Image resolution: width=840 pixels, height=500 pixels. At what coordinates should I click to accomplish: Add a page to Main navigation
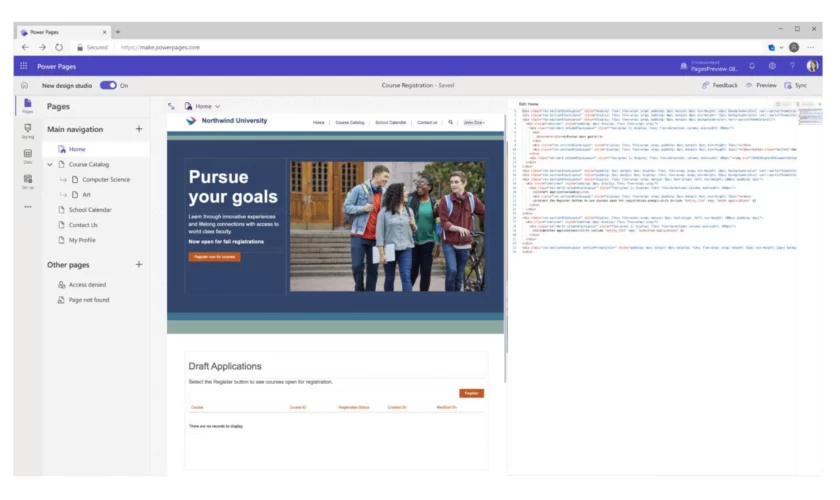(139, 129)
